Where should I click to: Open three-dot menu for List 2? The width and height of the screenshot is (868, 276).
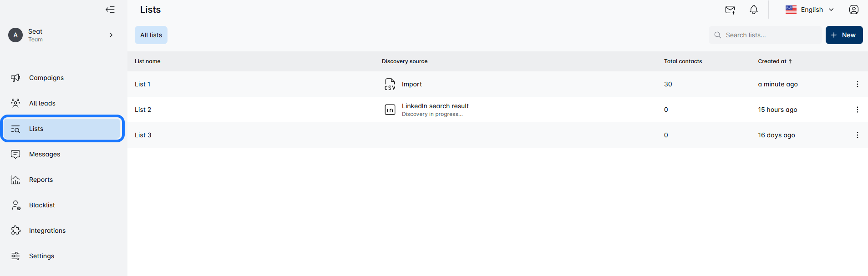(x=858, y=110)
